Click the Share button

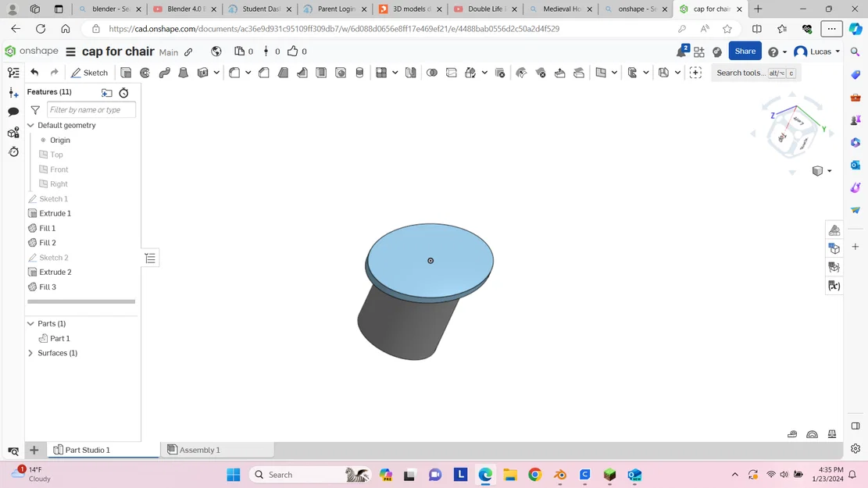click(745, 51)
